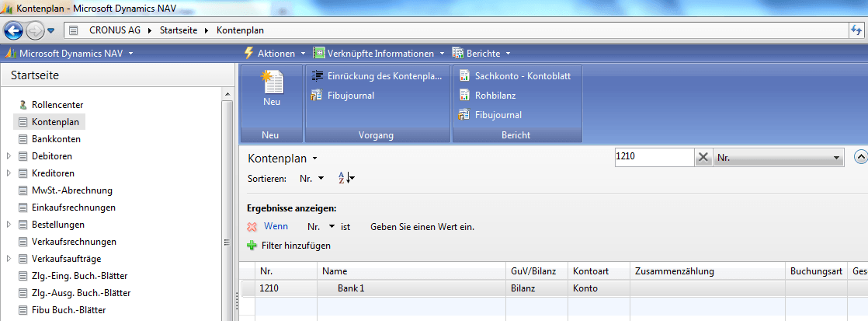Click the Startseite pane header
The height and width of the screenshot is (321, 868).
pos(116,75)
